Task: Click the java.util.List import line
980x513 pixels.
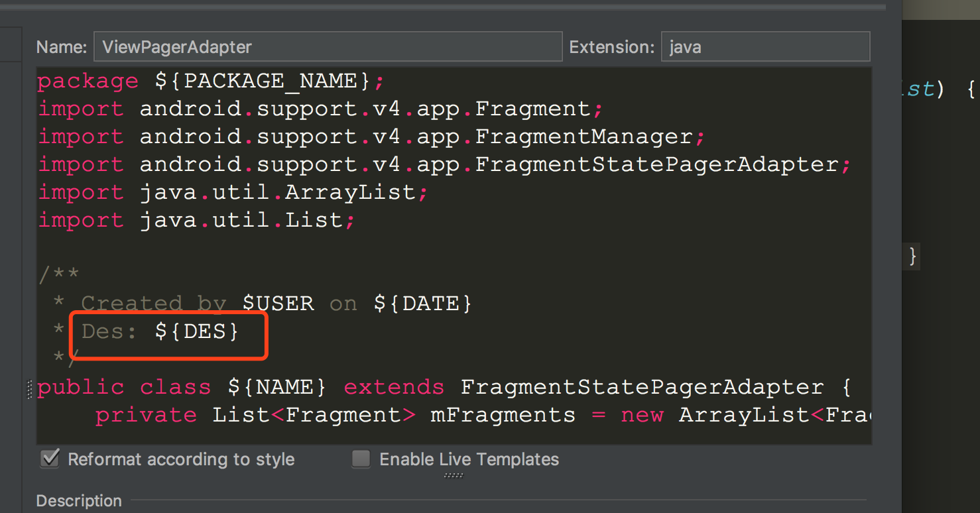Action: click(242, 220)
